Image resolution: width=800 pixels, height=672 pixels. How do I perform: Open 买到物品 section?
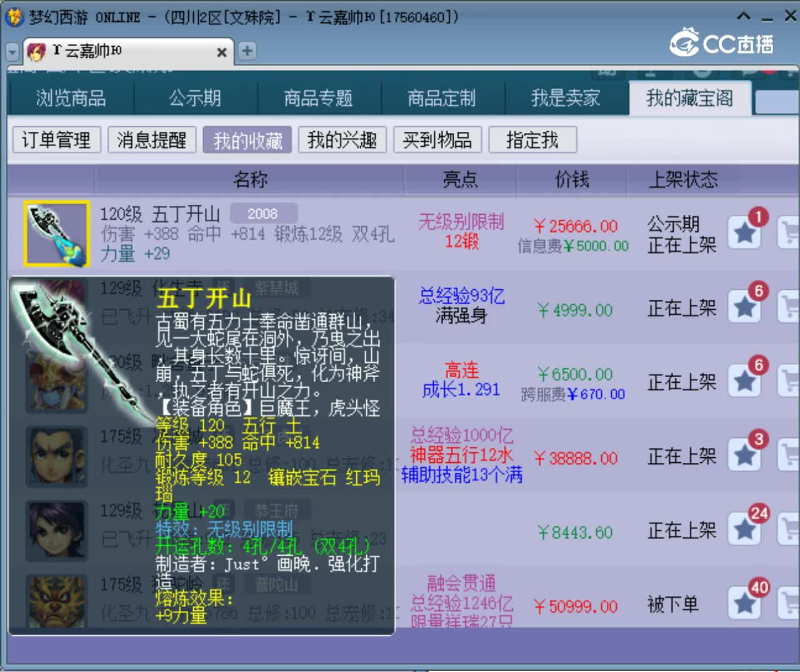point(437,140)
